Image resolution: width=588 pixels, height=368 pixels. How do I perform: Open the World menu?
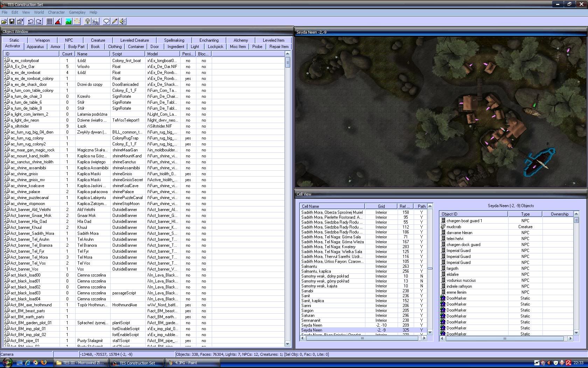tap(39, 12)
